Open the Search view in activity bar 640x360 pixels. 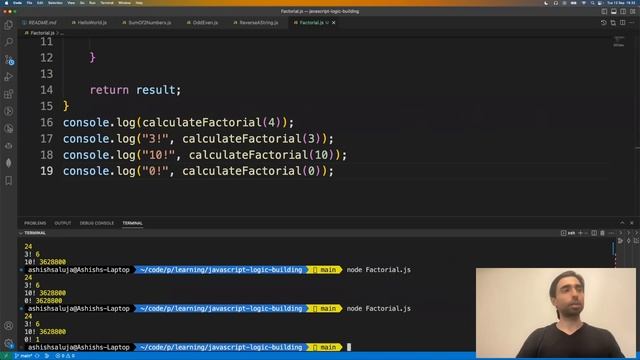click(9, 42)
